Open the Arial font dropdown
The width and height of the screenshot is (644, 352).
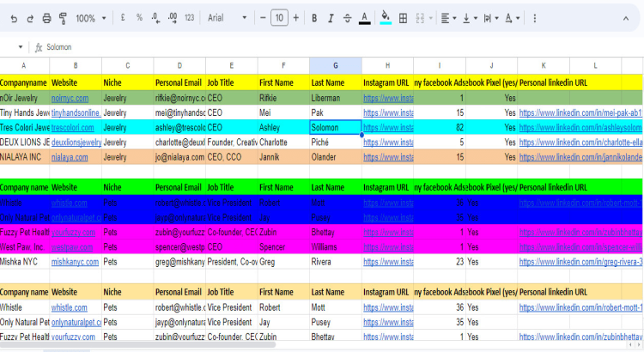tap(227, 18)
